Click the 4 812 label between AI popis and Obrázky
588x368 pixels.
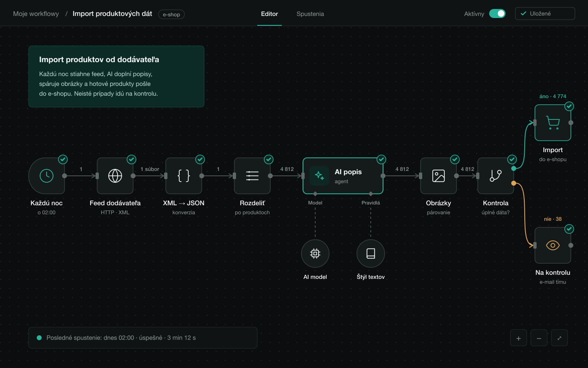402,169
